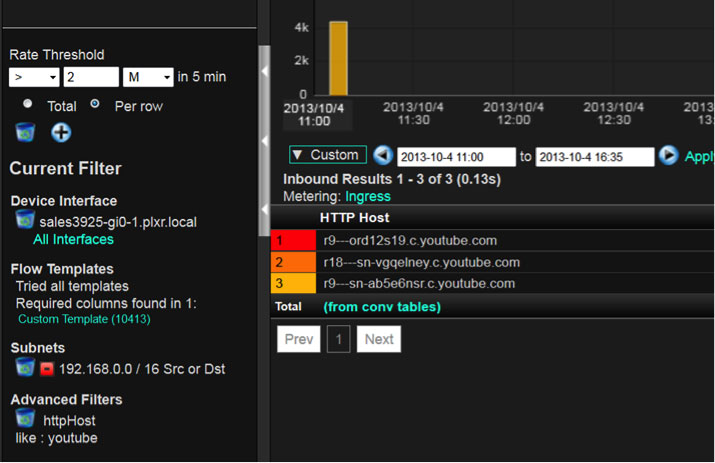Click the orange rank 2 color cell
Viewport: 715px width, 463px height.
pos(293,262)
